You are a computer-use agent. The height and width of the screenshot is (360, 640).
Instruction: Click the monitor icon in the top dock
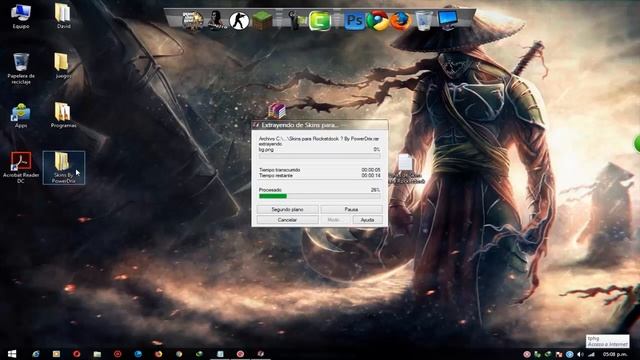[447, 20]
